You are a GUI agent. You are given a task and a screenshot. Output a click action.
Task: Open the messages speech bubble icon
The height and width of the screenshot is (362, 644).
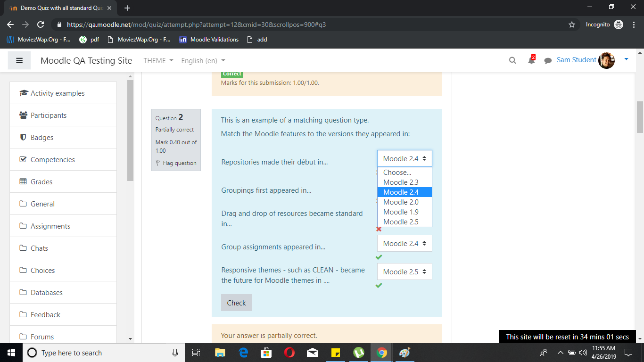click(548, 61)
